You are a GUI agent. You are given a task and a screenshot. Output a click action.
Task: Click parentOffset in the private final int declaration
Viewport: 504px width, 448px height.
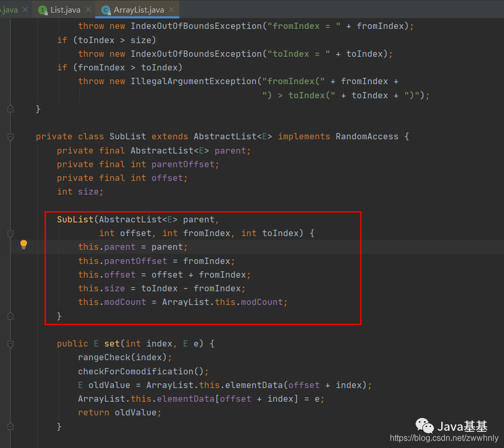coord(183,165)
